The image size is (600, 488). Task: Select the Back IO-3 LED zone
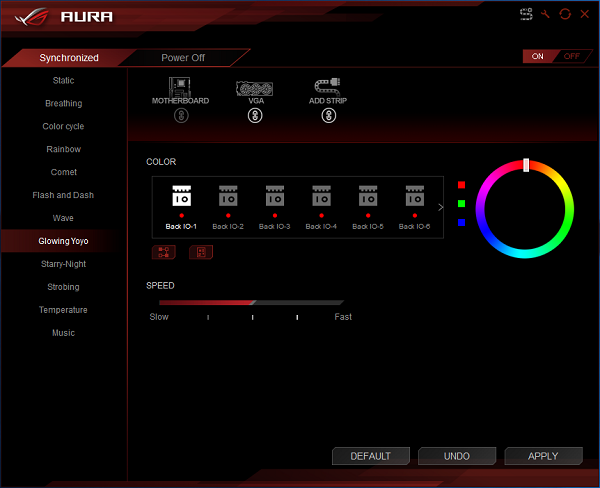[x=275, y=207]
